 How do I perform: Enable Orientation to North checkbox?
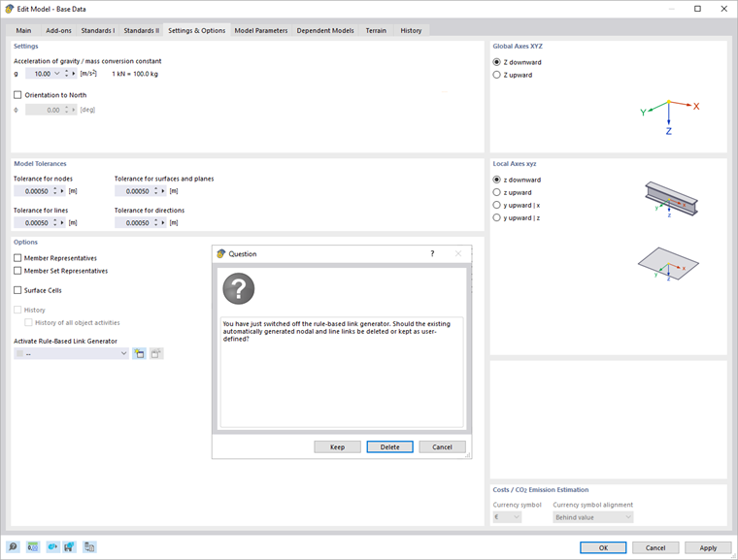point(17,95)
